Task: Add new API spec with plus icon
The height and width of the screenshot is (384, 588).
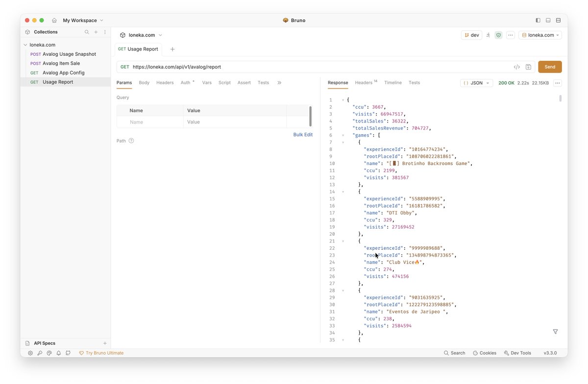Action: (x=105, y=343)
